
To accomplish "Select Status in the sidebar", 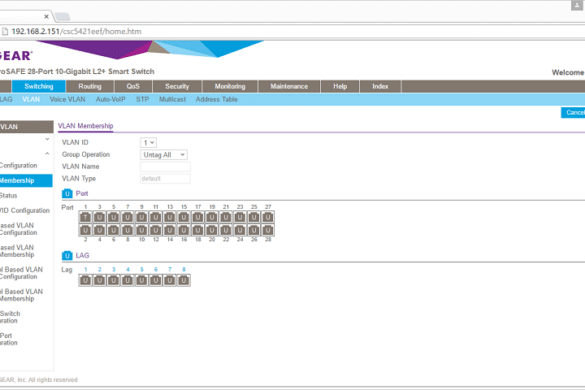I will click(9, 196).
